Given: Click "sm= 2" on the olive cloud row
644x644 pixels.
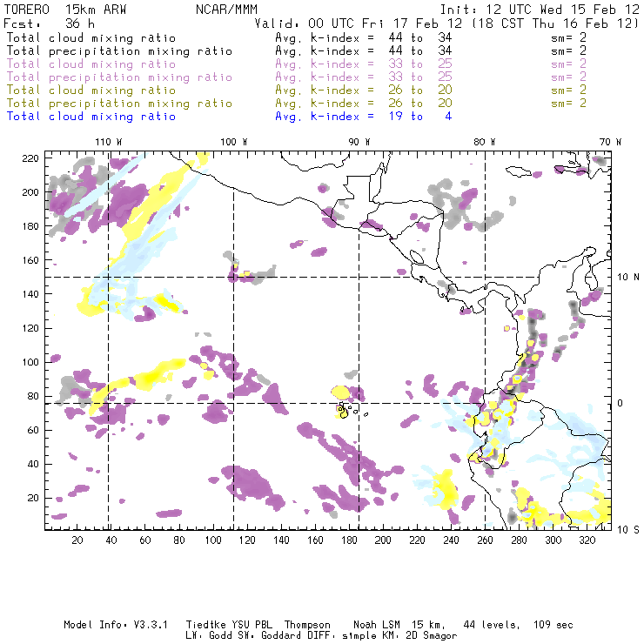Looking at the screenshot, I should [568, 90].
